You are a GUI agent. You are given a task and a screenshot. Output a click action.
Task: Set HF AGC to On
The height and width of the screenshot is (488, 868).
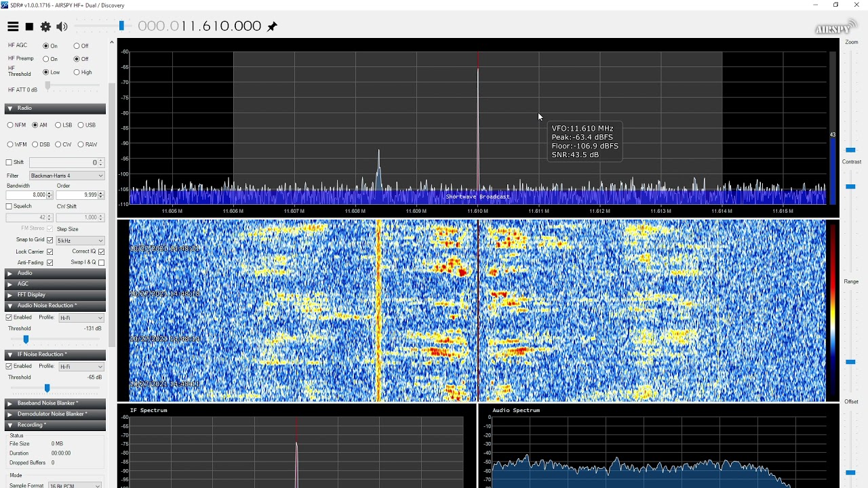pyautogui.click(x=46, y=46)
